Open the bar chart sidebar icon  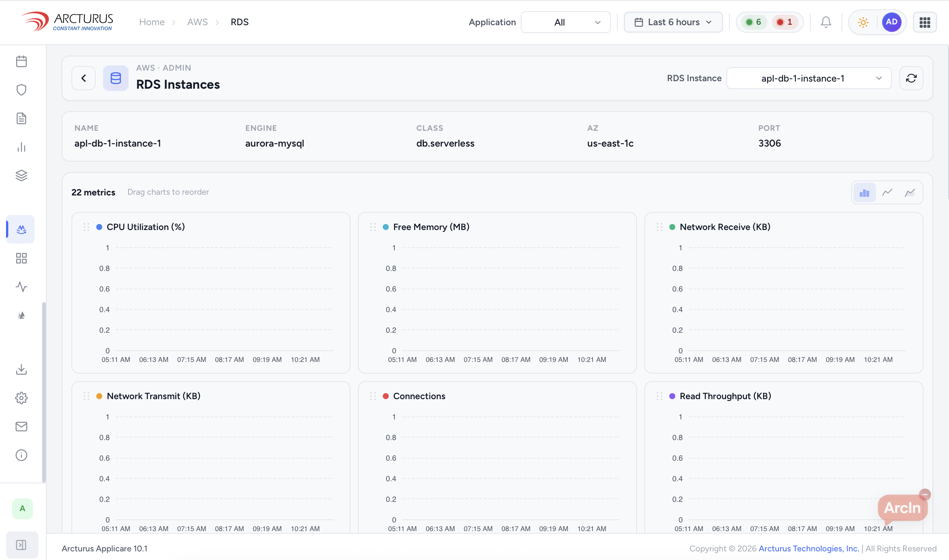coord(21,147)
